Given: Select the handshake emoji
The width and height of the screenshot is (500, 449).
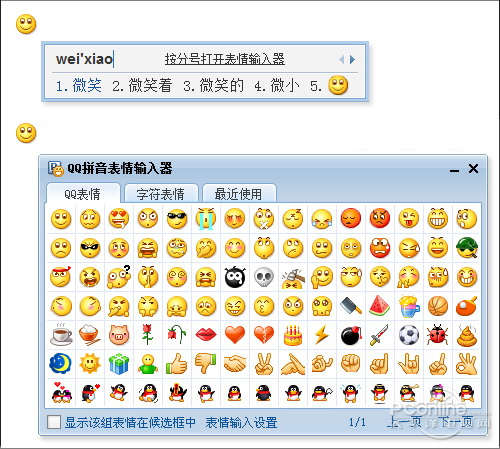Looking at the screenshot, I should [235, 364].
